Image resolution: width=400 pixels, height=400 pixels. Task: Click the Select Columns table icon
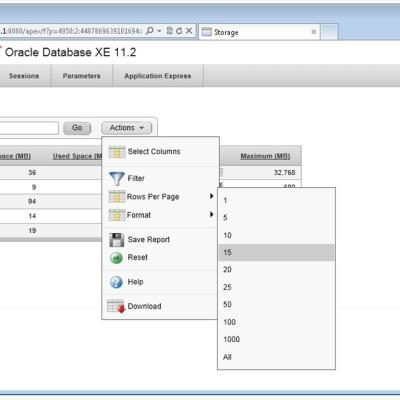click(x=117, y=152)
